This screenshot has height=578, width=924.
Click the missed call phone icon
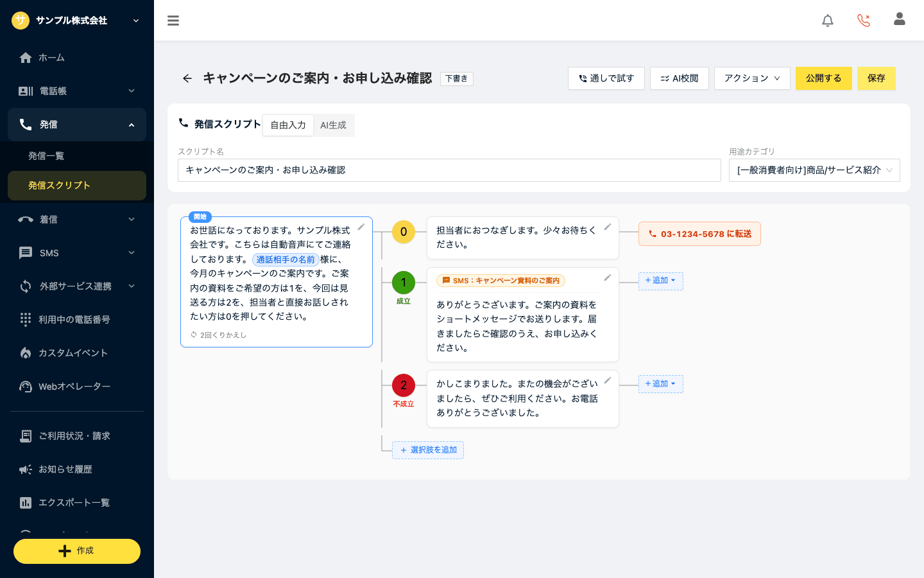pos(864,21)
